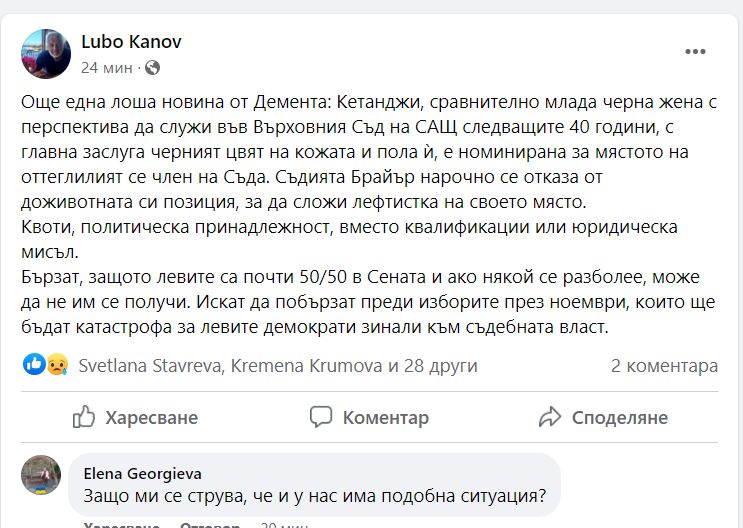
Task: Click the public globe audience icon
Action: click(x=152, y=68)
